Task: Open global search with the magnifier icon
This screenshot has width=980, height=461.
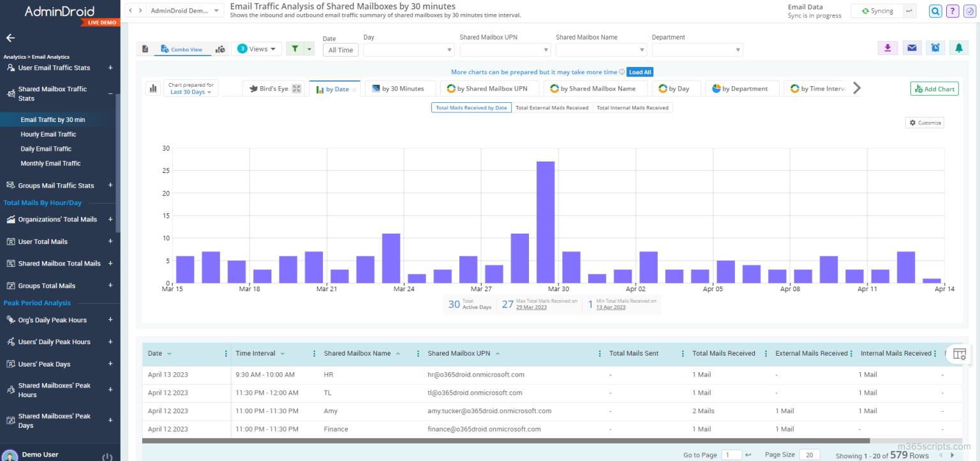Action: coord(935,11)
